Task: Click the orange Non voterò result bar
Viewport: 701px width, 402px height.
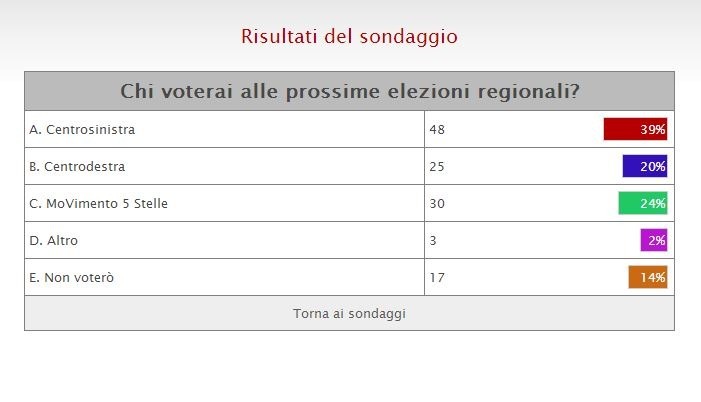Action: coord(635,277)
